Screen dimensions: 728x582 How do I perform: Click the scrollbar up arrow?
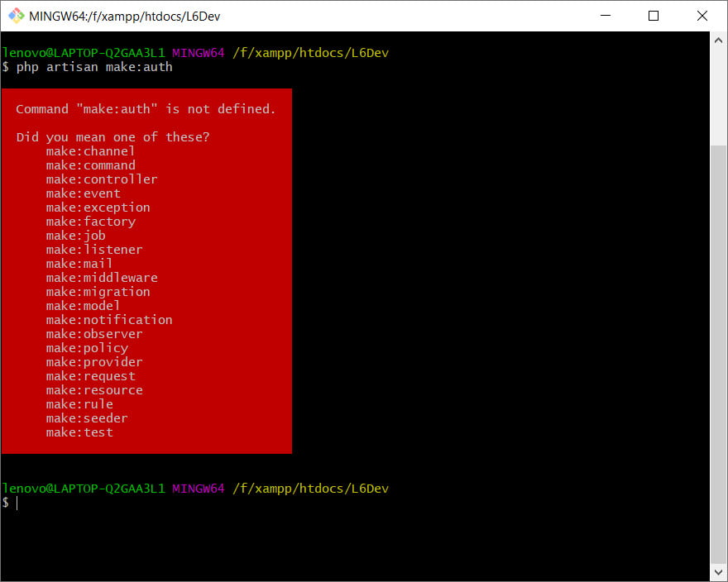pos(718,41)
